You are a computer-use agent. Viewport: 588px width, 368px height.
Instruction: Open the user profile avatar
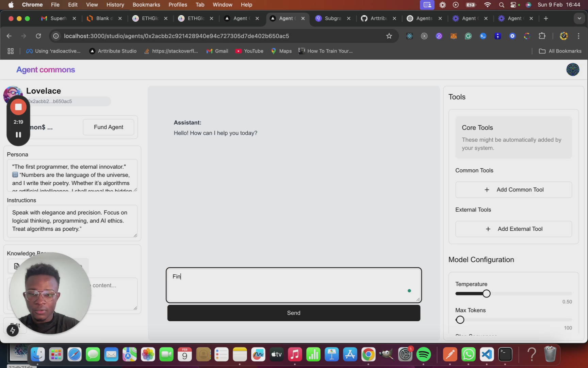point(573,70)
